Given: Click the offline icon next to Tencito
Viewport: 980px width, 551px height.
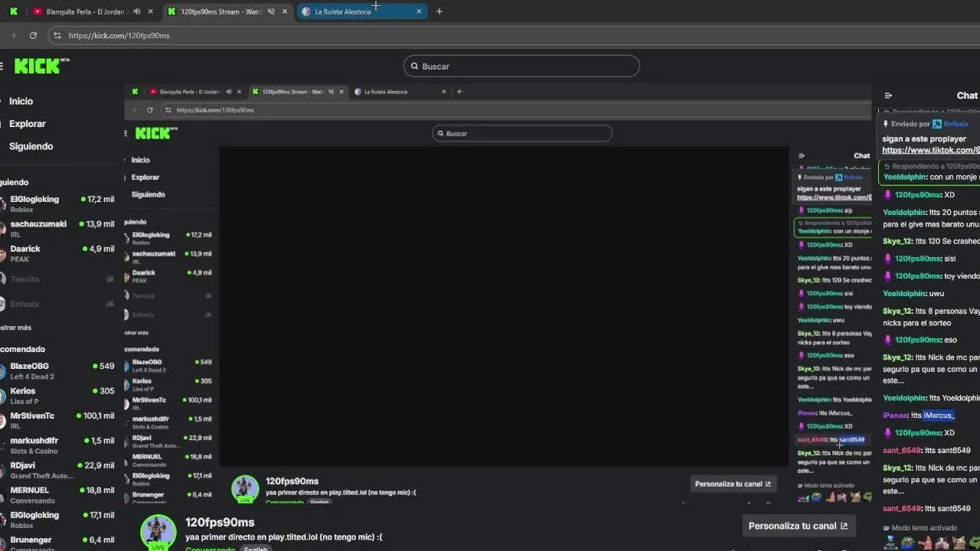Looking at the screenshot, I should click(109, 279).
